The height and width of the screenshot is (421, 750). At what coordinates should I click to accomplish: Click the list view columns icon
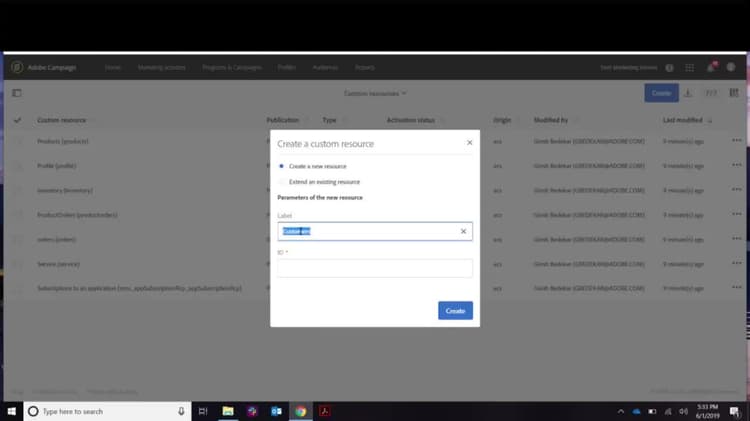(x=734, y=93)
